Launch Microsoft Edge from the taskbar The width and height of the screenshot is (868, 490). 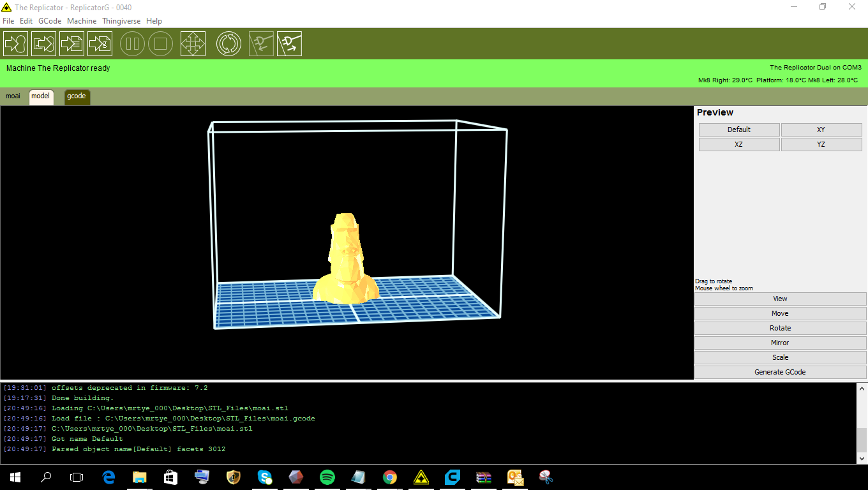108,477
